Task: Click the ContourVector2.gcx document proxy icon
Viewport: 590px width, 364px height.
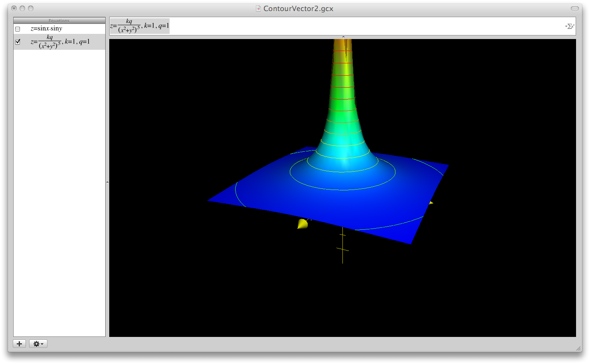Action: (x=257, y=8)
